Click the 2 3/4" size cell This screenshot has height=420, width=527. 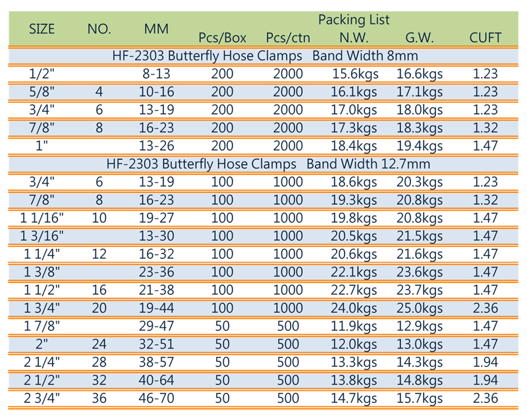point(42,398)
